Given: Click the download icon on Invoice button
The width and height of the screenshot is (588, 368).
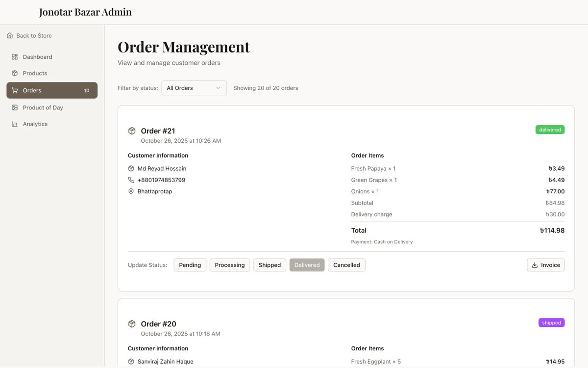Looking at the screenshot, I should (x=535, y=265).
